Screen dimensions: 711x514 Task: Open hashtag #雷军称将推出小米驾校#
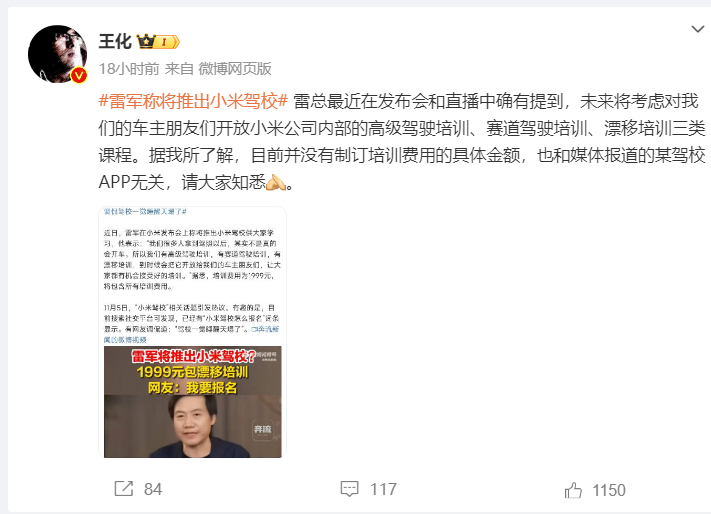pos(194,101)
